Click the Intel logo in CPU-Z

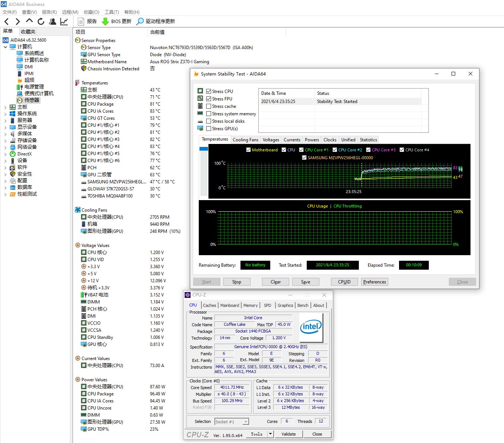(311, 327)
